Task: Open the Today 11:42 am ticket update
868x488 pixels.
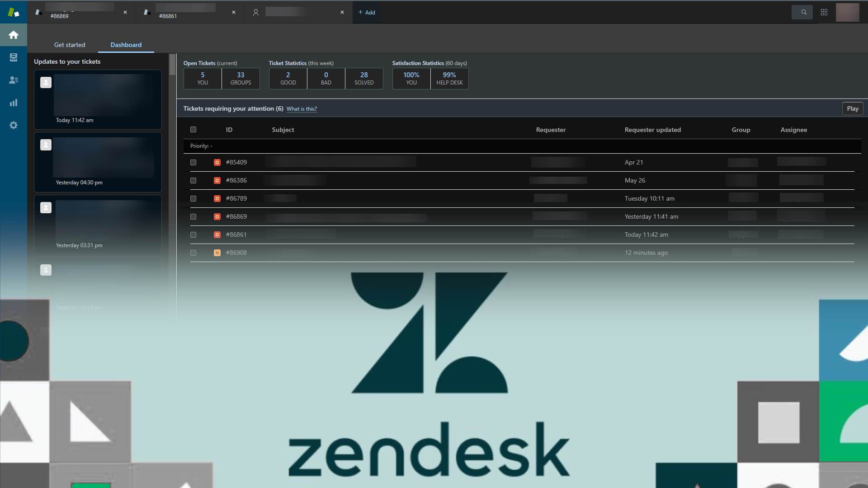Action: pos(98,99)
